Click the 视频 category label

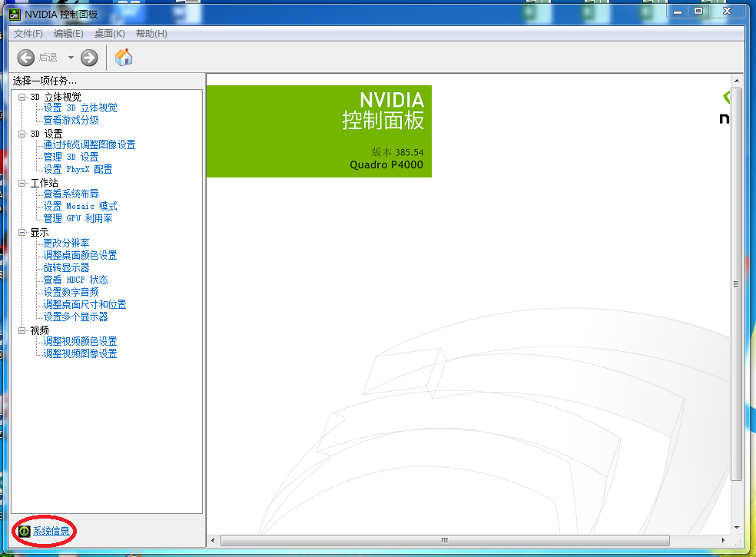(x=39, y=330)
